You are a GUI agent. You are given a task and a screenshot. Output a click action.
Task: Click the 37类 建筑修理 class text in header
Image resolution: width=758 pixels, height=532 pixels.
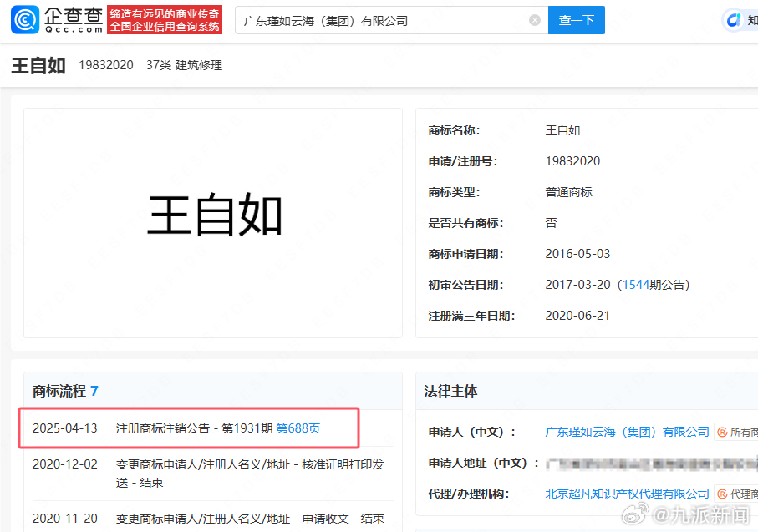184,65
